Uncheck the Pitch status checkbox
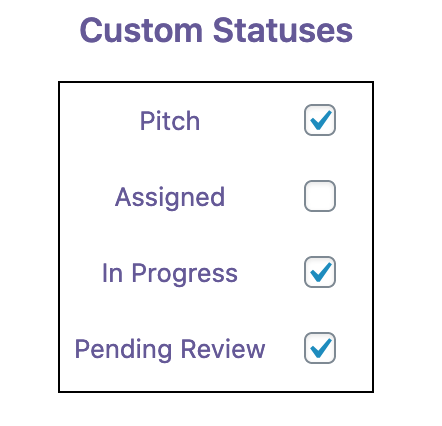 [x=320, y=120]
